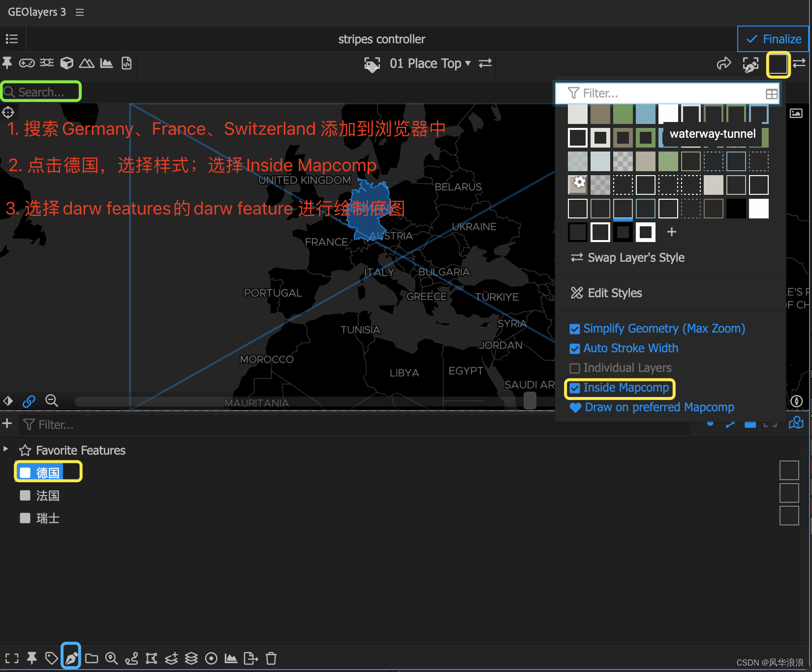Select the gear settings style swatch

[x=578, y=184]
